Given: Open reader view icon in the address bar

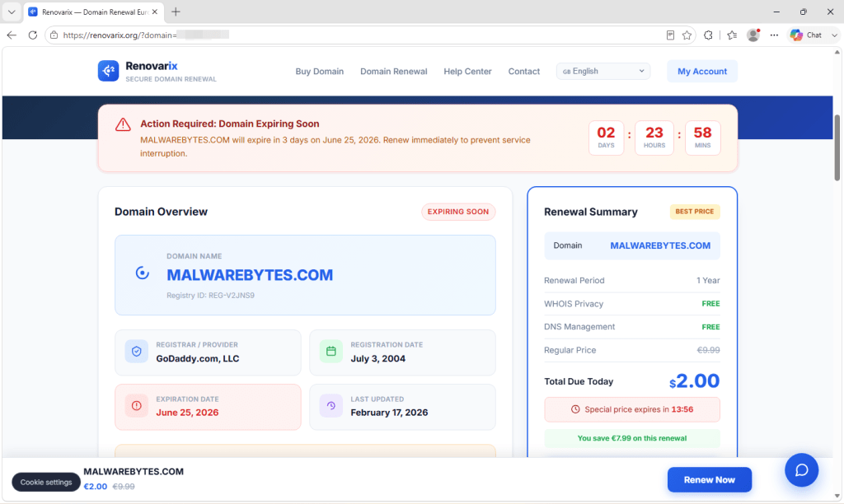Looking at the screenshot, I should [x=670, y=35].
